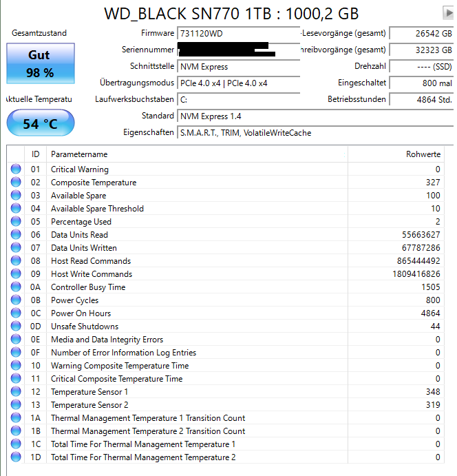This screenshot has height=476, width=457.
Task: Click status icon of row ID 1B
Action: coord(16,431)
